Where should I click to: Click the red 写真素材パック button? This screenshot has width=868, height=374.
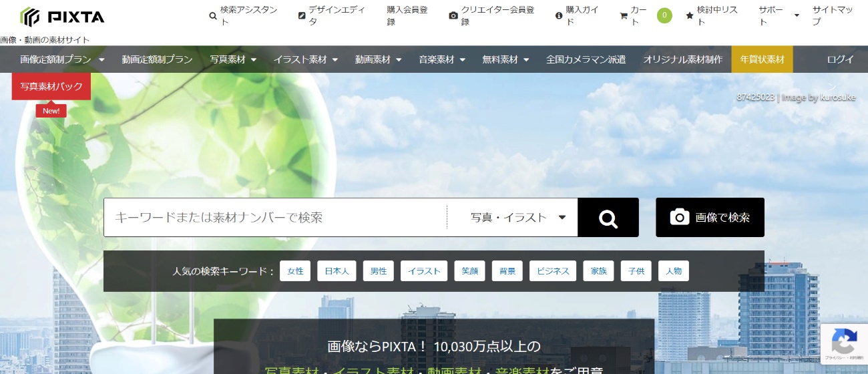pyautogui.click(x=51, y=86)
